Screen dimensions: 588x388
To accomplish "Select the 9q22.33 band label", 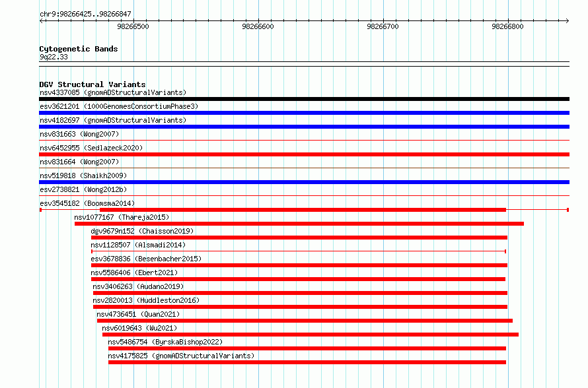I will (x=54, y=57).
